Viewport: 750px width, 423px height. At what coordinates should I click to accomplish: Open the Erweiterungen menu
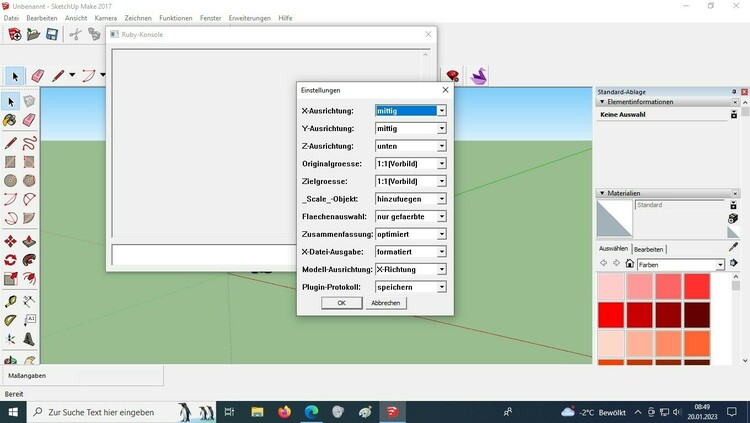pos(250,18)
